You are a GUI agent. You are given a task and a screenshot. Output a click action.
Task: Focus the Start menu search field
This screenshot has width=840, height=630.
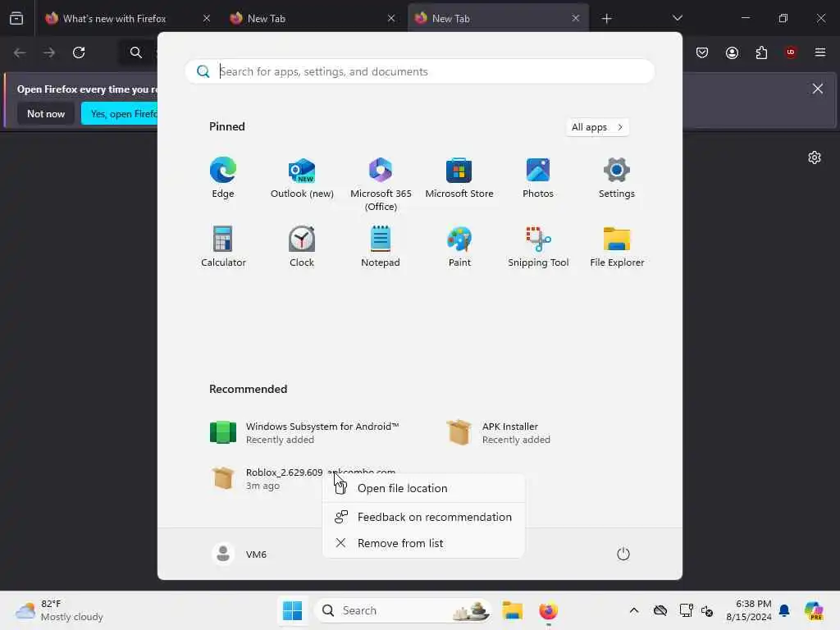point(419,71)
